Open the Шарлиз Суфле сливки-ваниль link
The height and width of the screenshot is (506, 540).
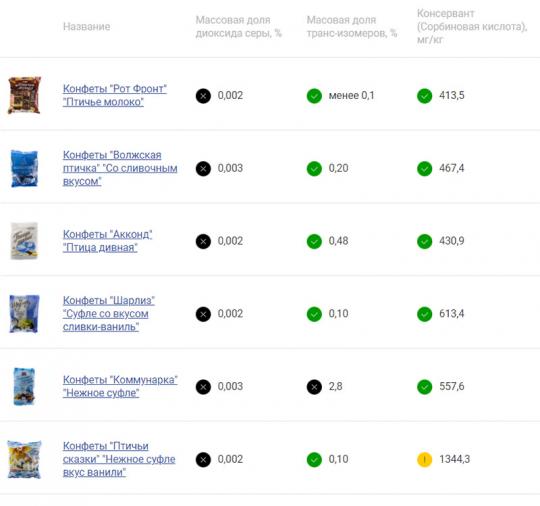tap(108, 313)
